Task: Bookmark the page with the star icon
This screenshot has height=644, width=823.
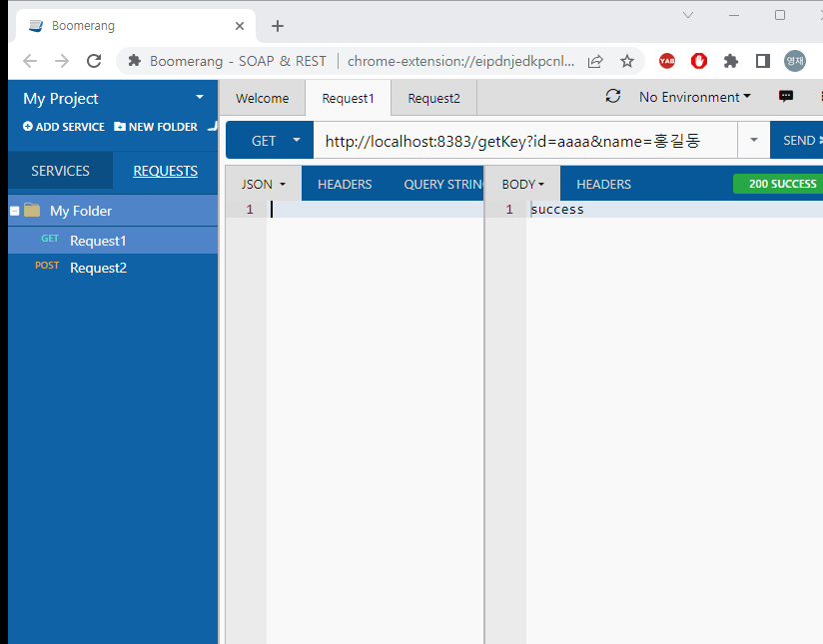Action: tap(626, 62)
